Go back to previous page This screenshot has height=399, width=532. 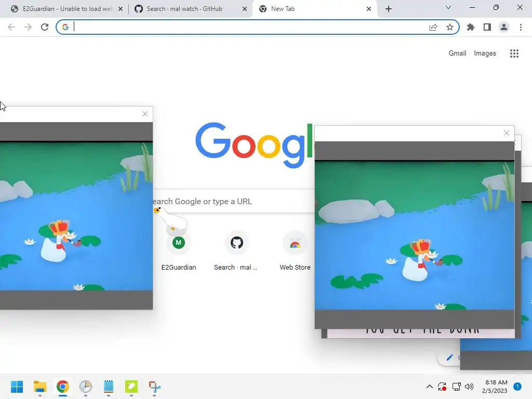coord(11,27)
